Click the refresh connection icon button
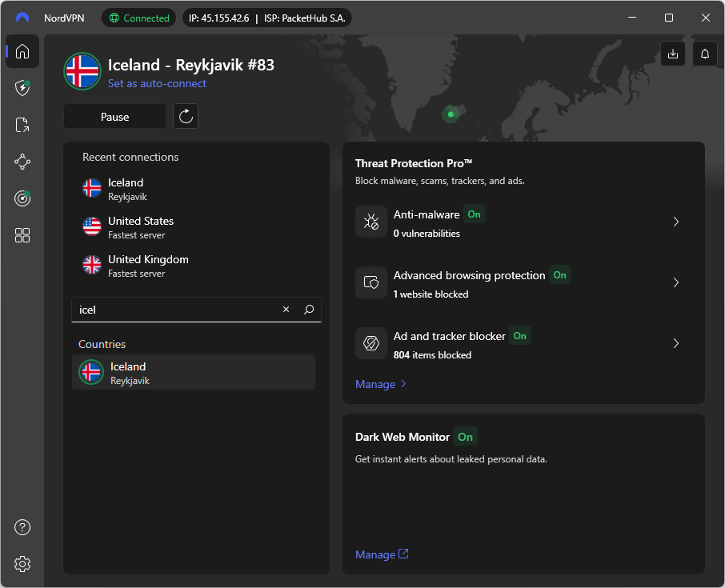 coord(186,117)
